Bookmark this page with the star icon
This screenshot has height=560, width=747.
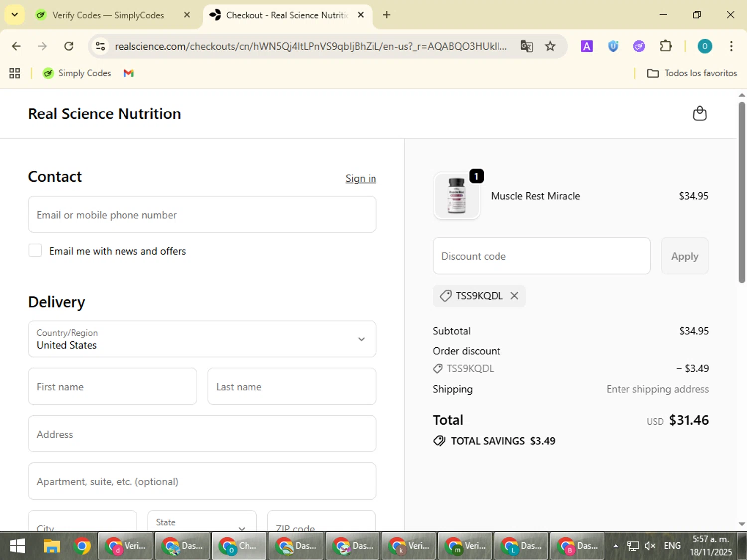[x=550, y=46]
